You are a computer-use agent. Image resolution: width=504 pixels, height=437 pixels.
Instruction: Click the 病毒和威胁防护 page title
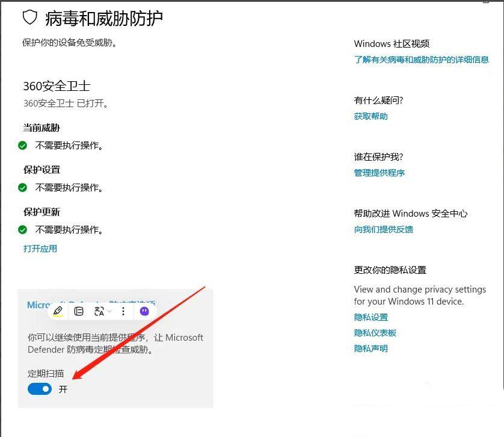104,18
